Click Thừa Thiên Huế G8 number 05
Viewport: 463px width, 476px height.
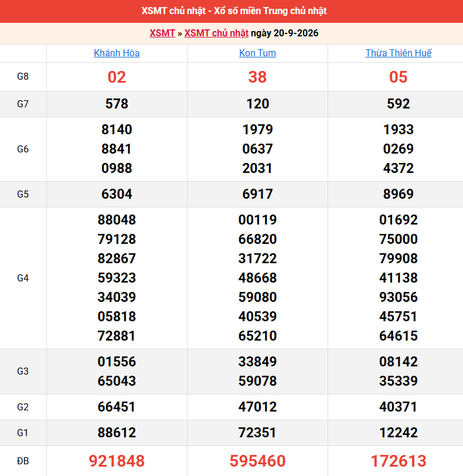tap(399, 77)
